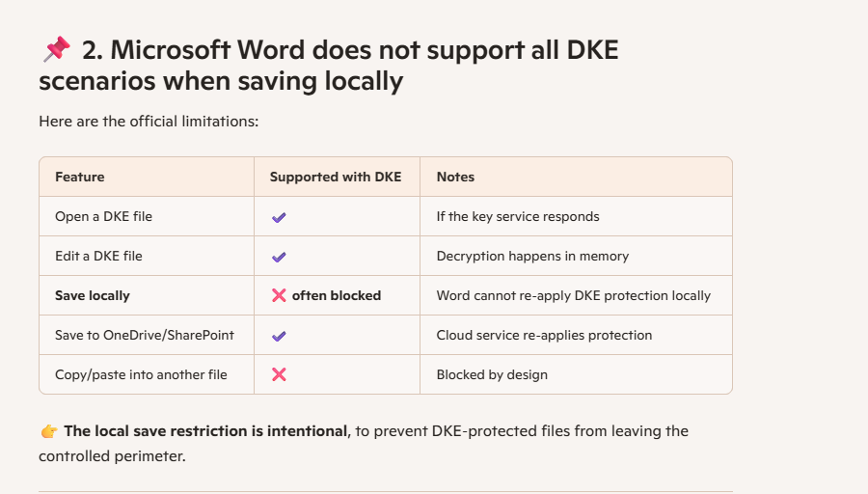This screenshot has width=868, height=494.
Task: Click the Cloud service re-applies protection note
Action: tap(544, 335)
